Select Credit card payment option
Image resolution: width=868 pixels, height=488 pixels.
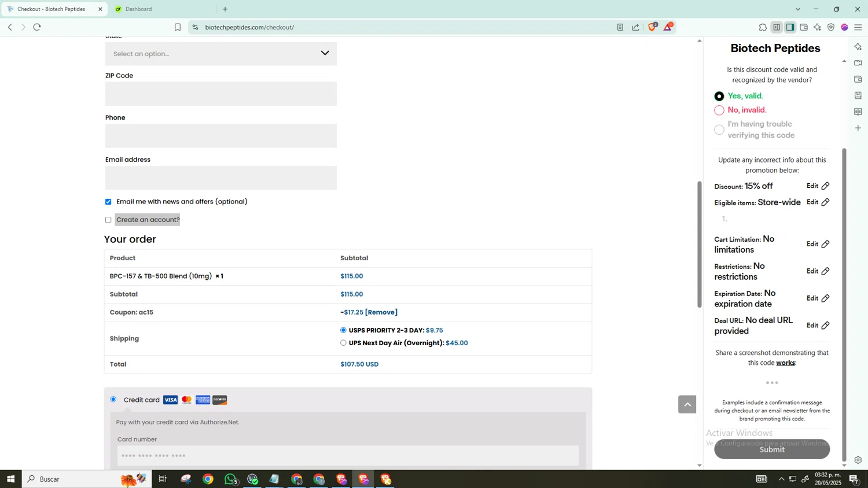click(113, 399)
